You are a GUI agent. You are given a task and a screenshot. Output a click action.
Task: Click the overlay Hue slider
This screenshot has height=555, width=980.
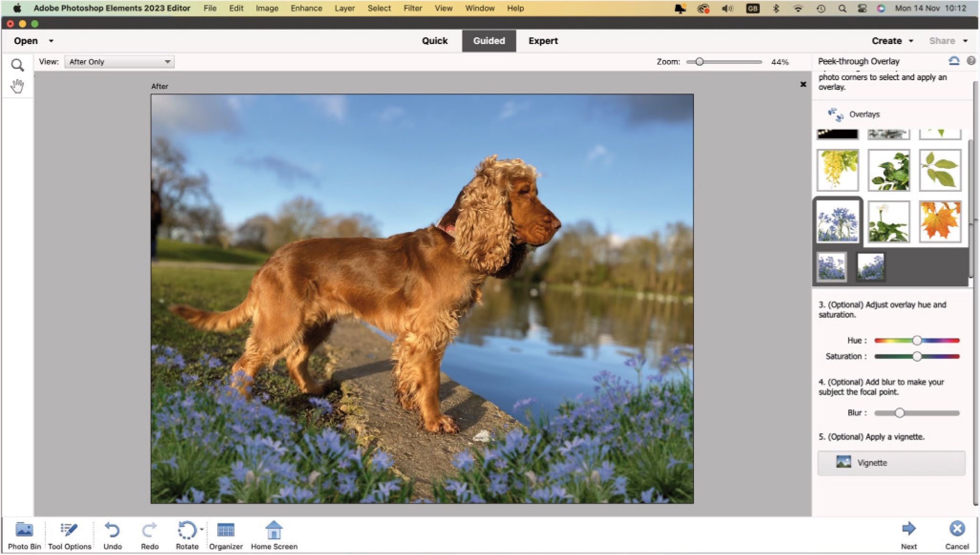tap(916, 340)
